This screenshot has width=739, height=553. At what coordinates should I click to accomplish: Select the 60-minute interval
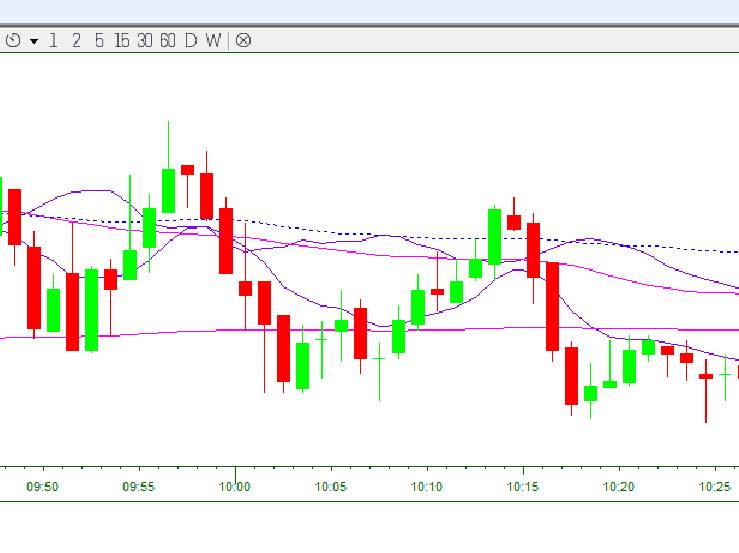tap(167, 40)
